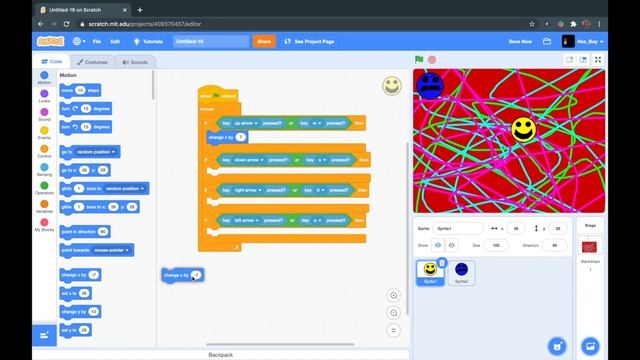
Task: Bookmark page with star icon
Action: (532, 24)
